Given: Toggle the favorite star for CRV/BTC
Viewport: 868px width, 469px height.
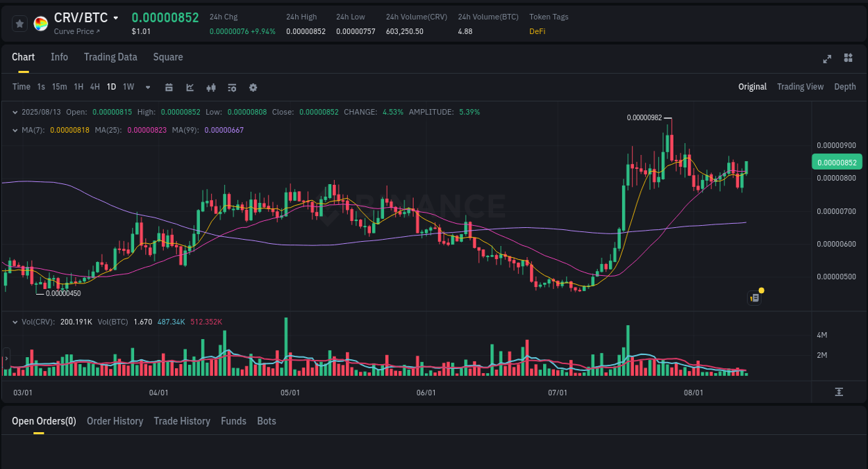Looking at the screenshot, I should (19, 23).
